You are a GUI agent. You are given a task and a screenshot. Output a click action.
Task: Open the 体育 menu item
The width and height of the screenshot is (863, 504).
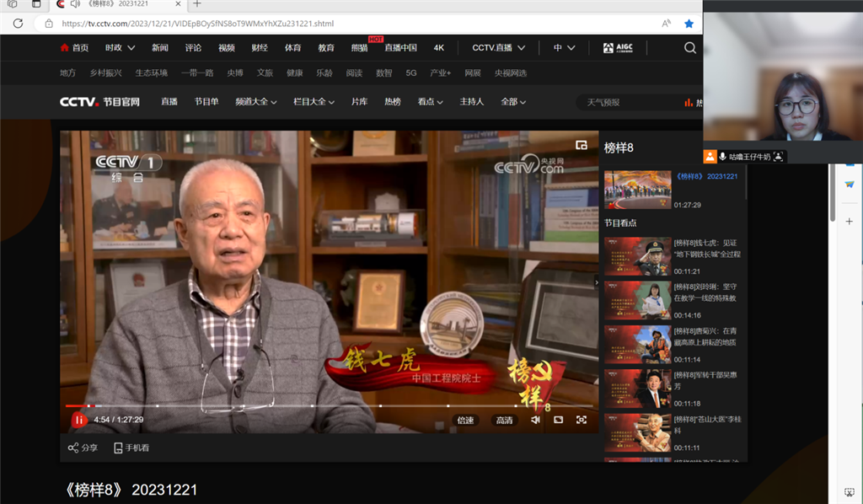pyautogui.click(x=292, y=48)
